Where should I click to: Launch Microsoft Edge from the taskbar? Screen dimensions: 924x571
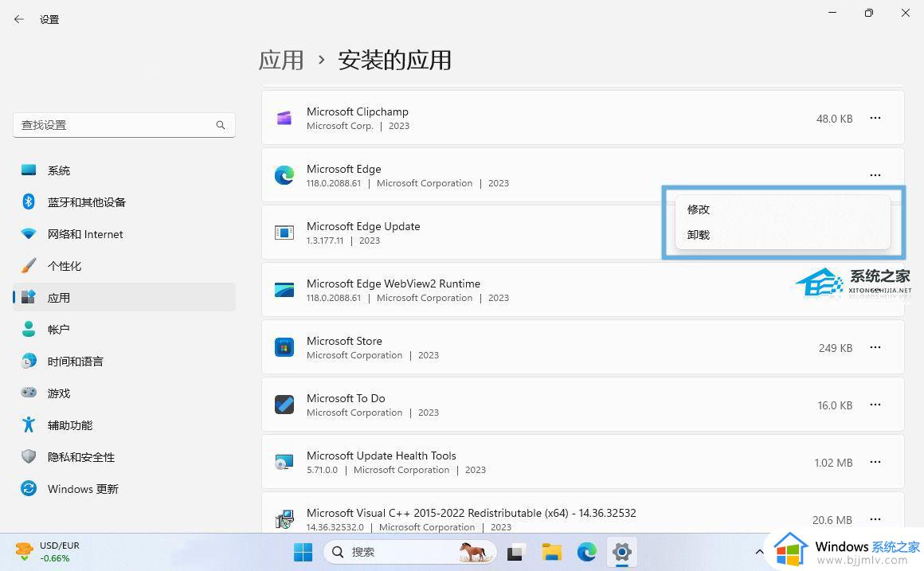pyautogui.click(x=587, y=552)
